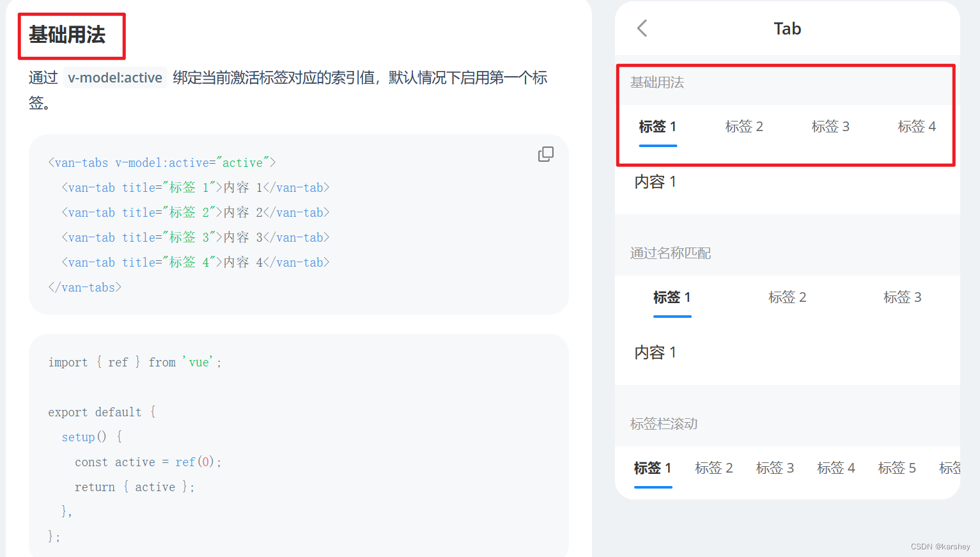Copy the van-tabs code snippet
The width and height of the screenshot is (980, 557).
click(x=545, y=154)
